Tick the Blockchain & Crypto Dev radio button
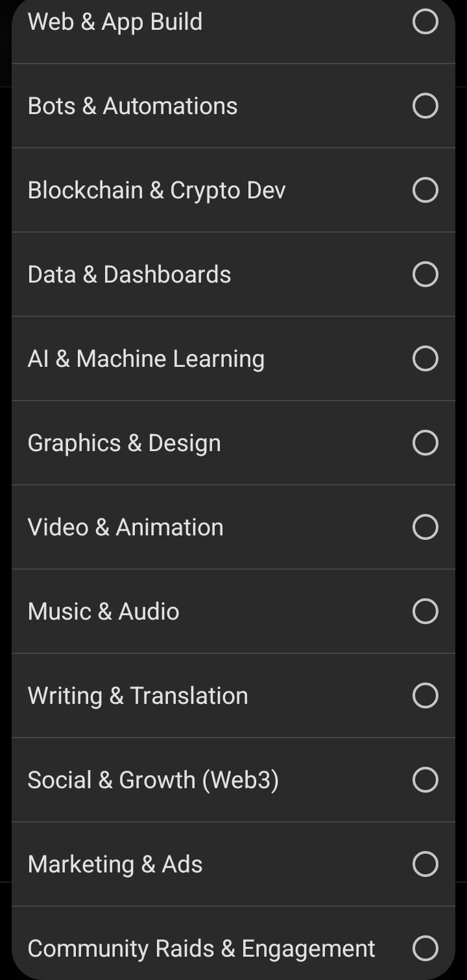Image resolution: width=467 pixels, height=980 pixels. [425, 190]
